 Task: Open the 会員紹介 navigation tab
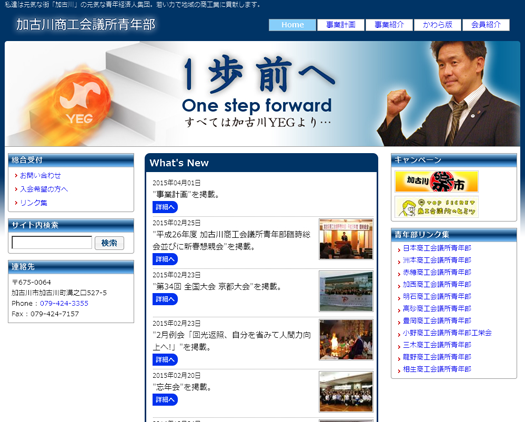tap(486, 25)
